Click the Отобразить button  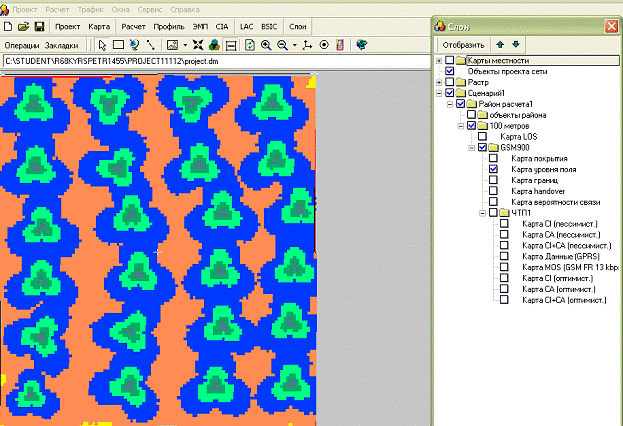(464, 44)
